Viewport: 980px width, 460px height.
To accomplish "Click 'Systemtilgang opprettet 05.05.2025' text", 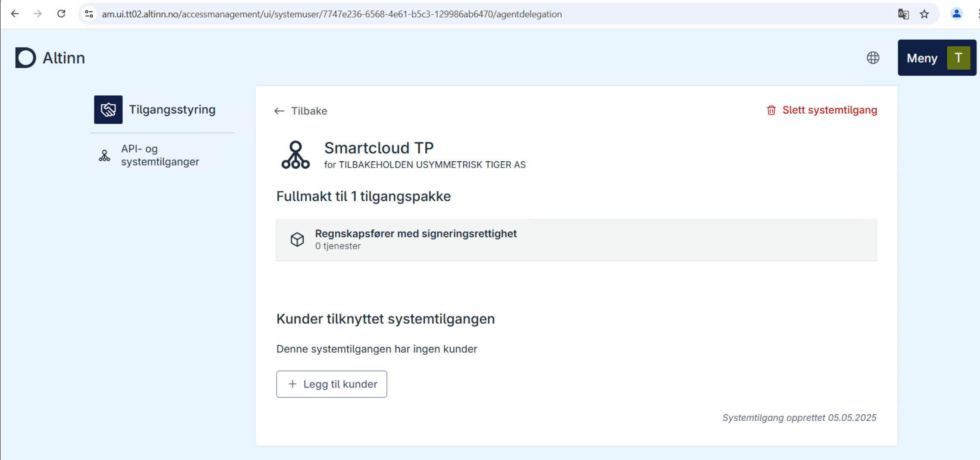I will pos(799,417).
